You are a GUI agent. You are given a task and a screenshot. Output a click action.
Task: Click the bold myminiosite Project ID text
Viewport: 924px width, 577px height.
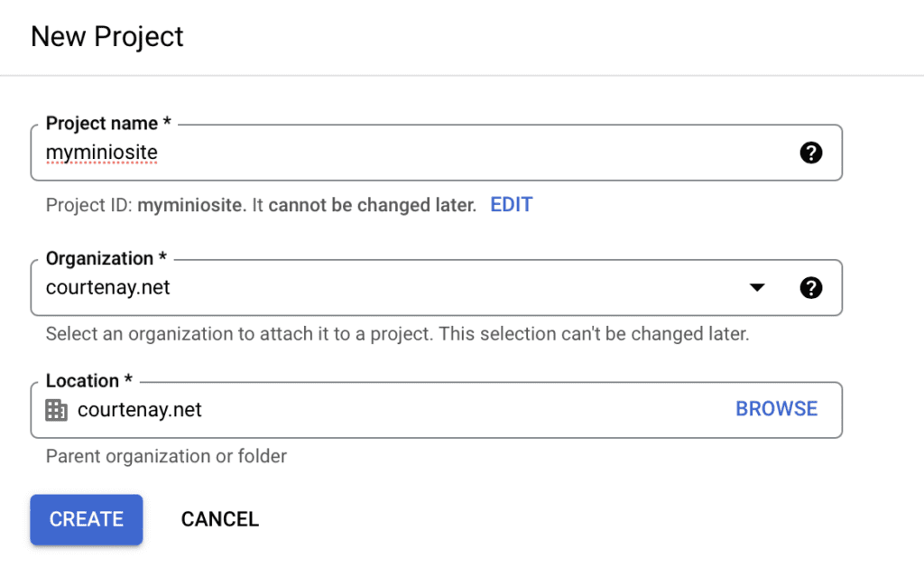(190, 205)
